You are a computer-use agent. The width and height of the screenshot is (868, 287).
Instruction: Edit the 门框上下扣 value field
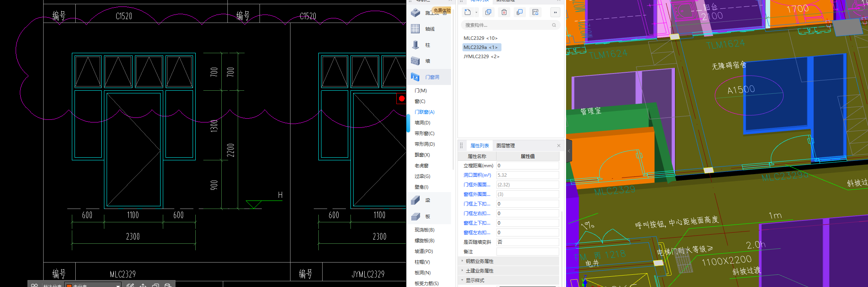(527, 204)
